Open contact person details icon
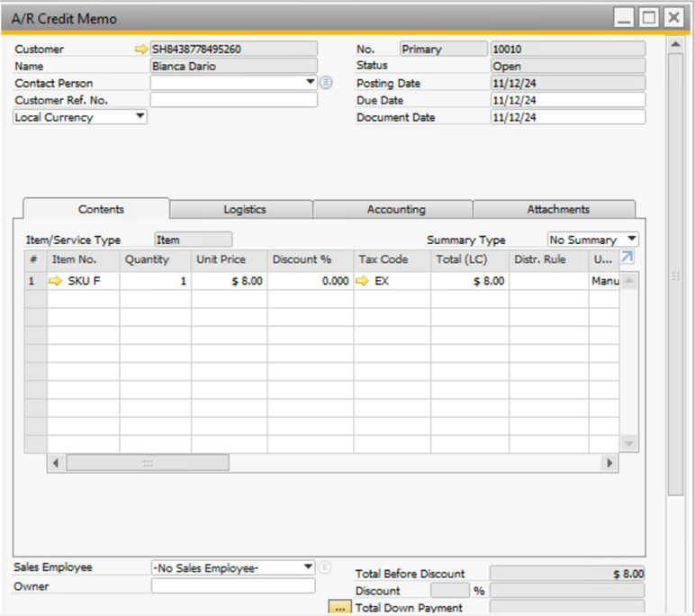The image size is (695, 616). click(326, 83)
